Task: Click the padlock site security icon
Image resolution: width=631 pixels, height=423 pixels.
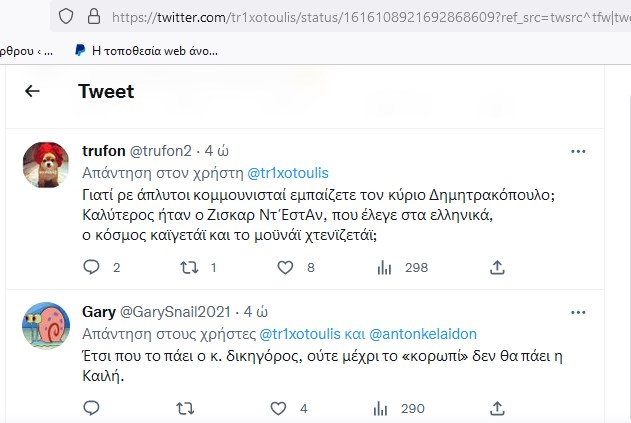Action: 94,17
